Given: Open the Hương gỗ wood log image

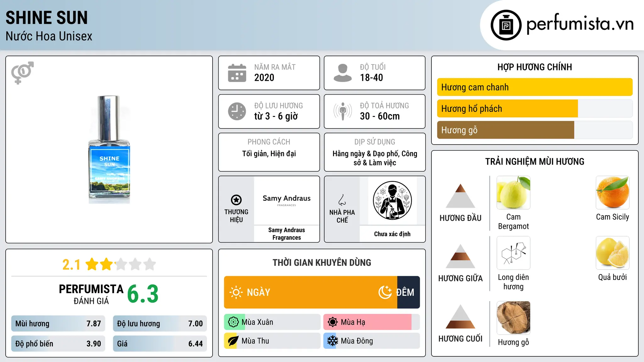Looking at the screenshot, I should click(x=514, y=318).
